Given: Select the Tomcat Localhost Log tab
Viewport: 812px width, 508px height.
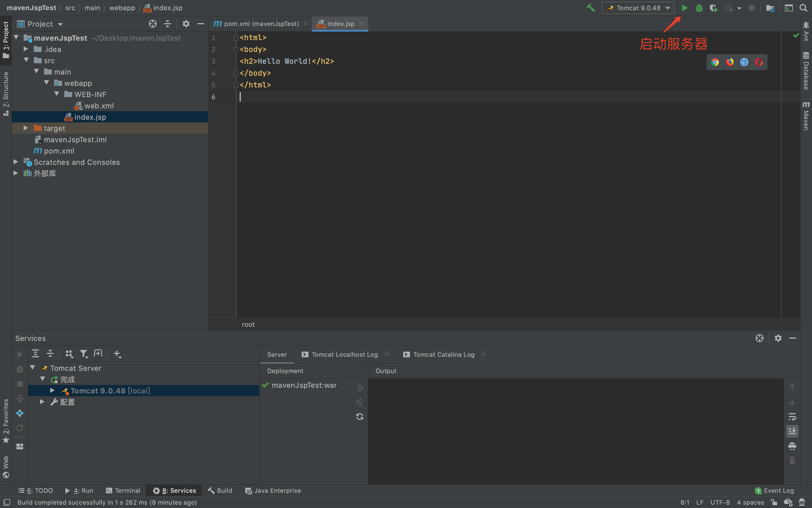Looking at the screenshot, I should (345, 354).
